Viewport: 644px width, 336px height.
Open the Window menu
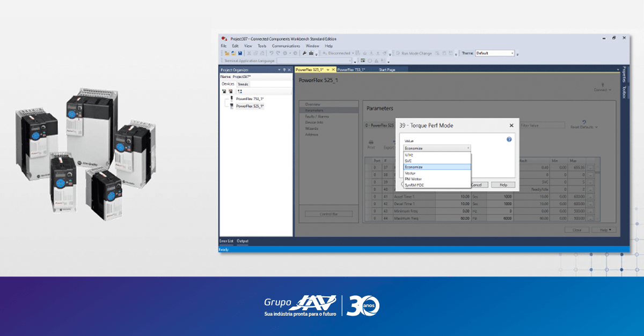click(312, 46)
